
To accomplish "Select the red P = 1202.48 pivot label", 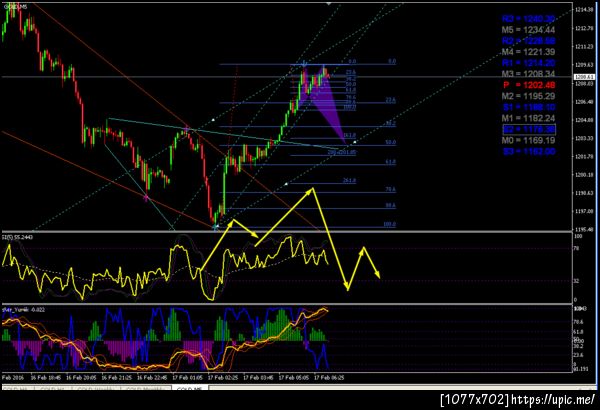I will (x=528, y=85).
